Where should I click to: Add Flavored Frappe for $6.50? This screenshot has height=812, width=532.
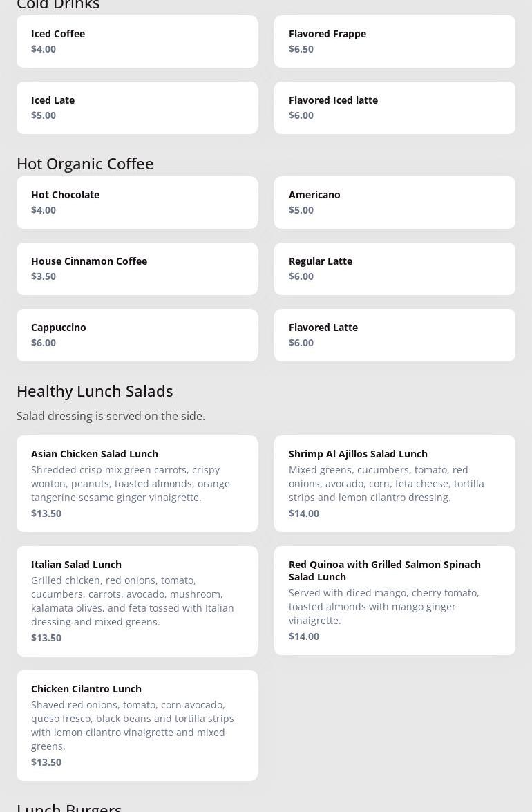tap(395, 41)
